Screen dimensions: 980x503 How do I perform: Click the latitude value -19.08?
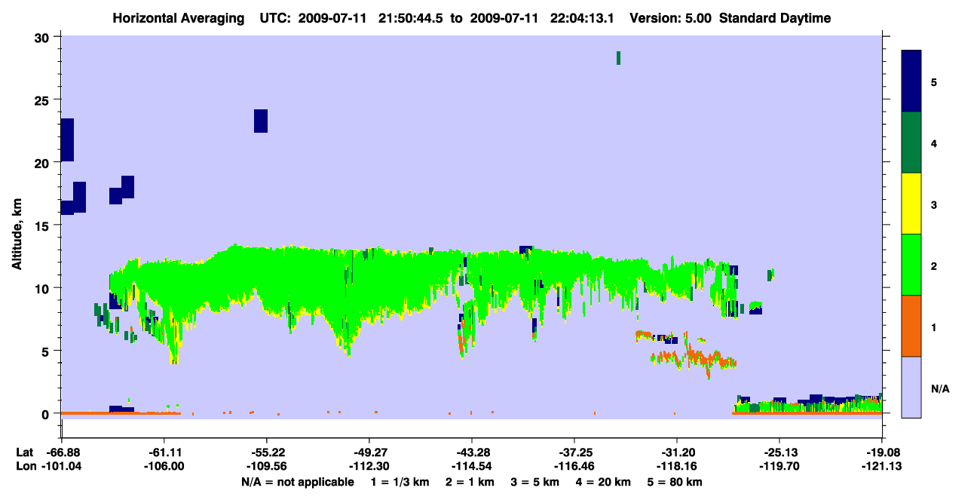(x=882, y=452)
